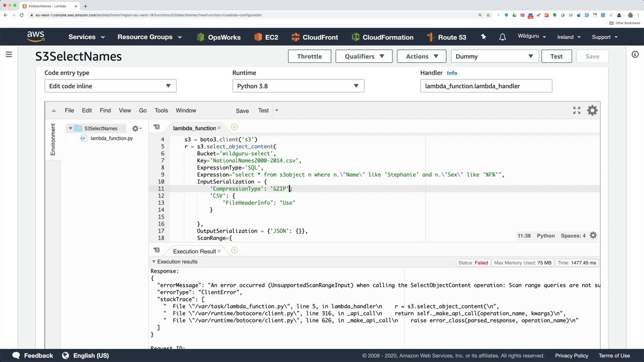
Task: Collapse S3SelectNames folder in file tree
Action: (70, 128)
